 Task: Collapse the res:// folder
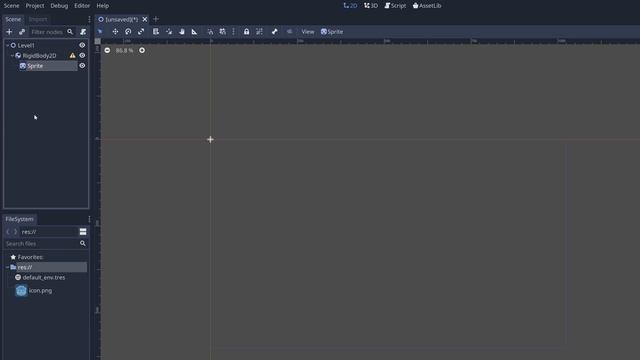pos(7,267)
